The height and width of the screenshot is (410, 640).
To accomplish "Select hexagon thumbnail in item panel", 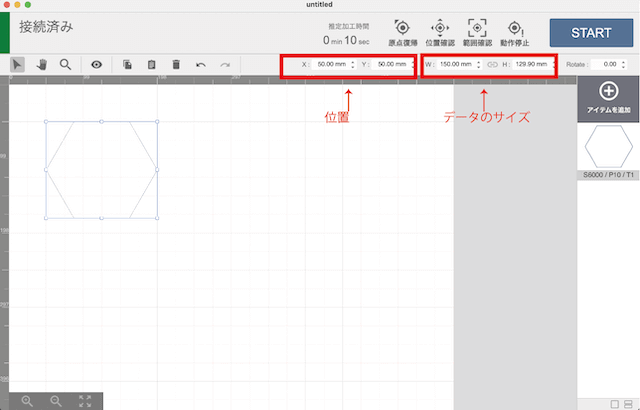I will (x=608, y=148).
